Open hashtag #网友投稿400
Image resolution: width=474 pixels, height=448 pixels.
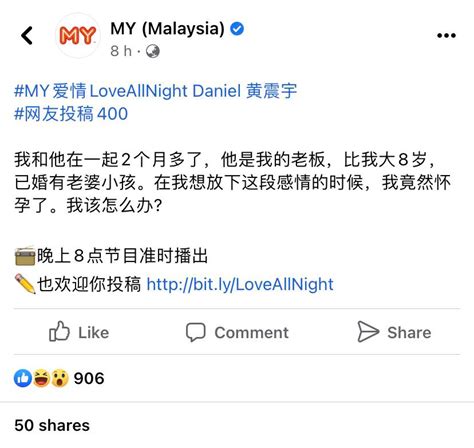coord(71,114)
